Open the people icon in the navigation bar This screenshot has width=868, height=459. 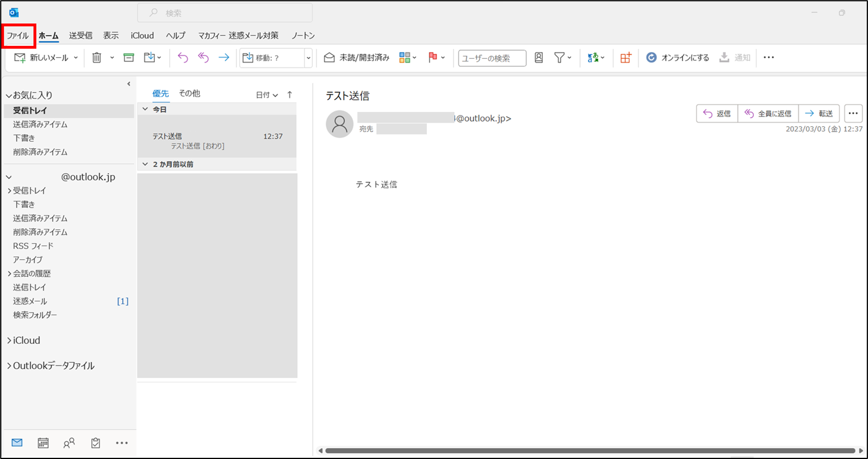[x=69, y=443]
